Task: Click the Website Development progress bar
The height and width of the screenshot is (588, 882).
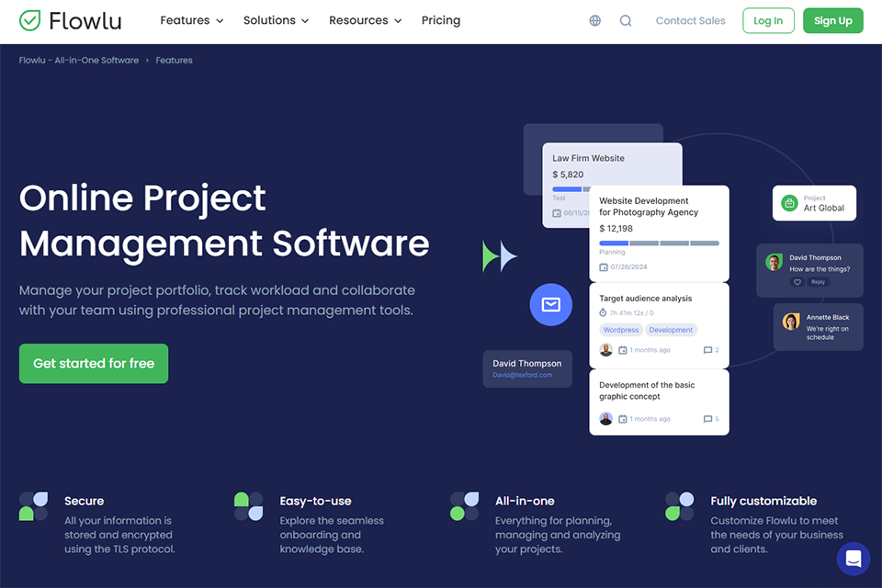Action: coord(660,243)
